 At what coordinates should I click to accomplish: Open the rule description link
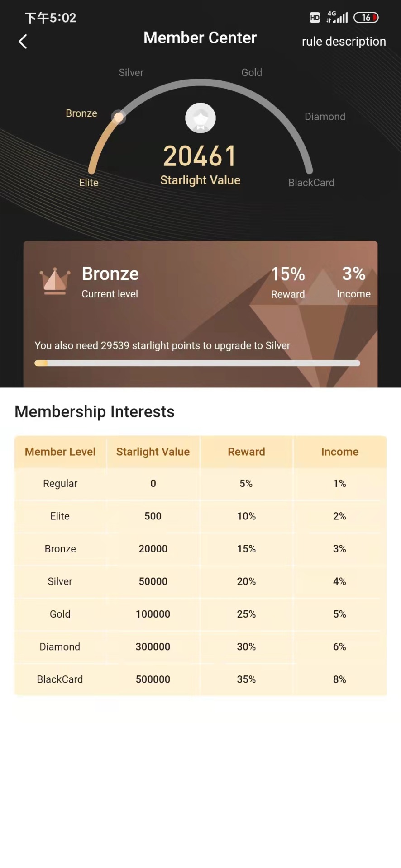click(344, 42)
